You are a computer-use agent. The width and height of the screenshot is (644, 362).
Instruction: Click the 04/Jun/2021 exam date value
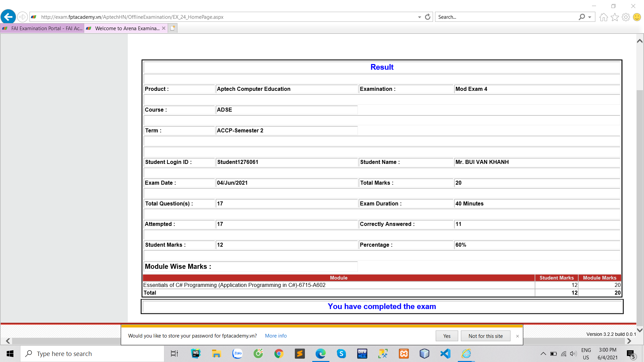coord(232,183)
